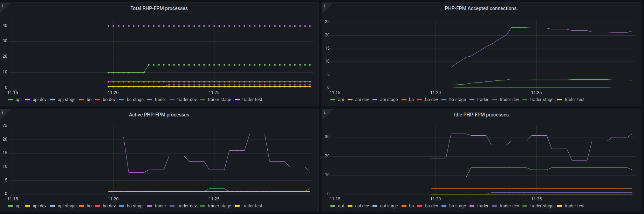
Task: Click info icon on Active PHP-FPM processes panel
Action: (x=2, y=112)
